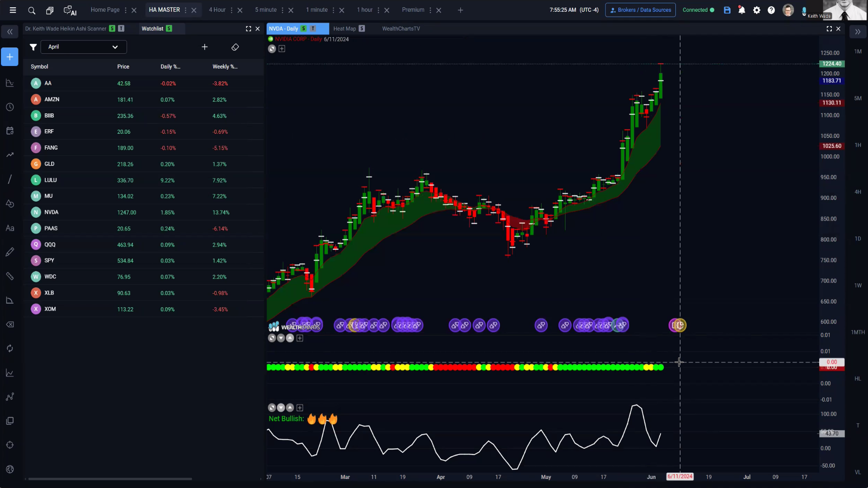
Task: Switch to the Home Page tab
Action: [x=105, y=10]
